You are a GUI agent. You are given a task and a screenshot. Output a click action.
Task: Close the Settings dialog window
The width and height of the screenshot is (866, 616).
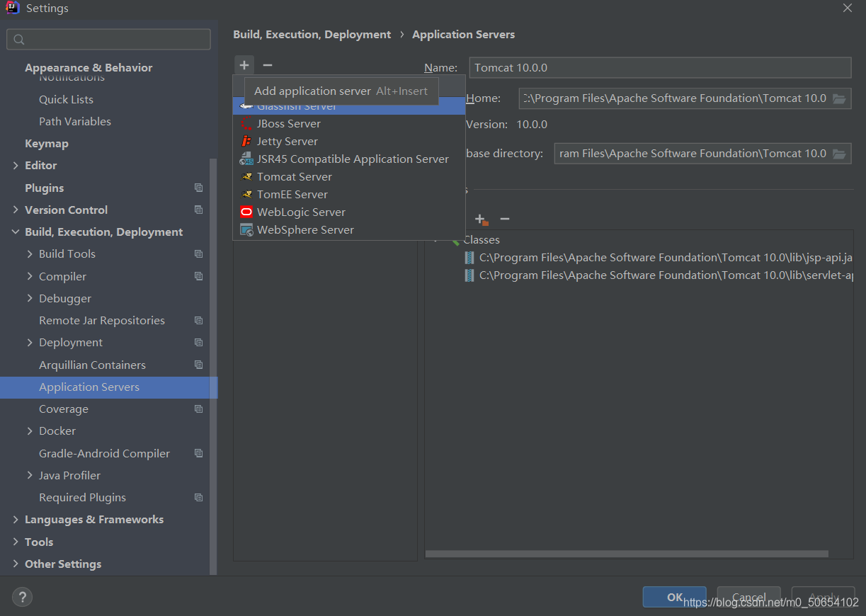point(848,8)
